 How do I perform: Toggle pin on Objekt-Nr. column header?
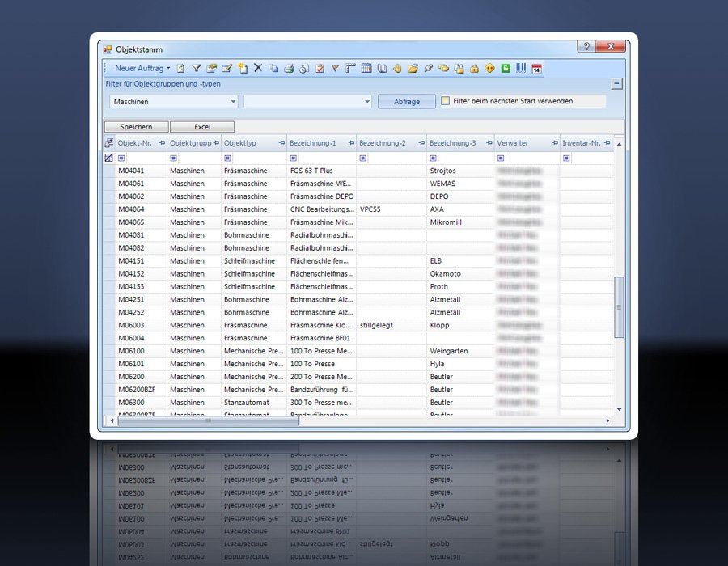pos(162,143)
